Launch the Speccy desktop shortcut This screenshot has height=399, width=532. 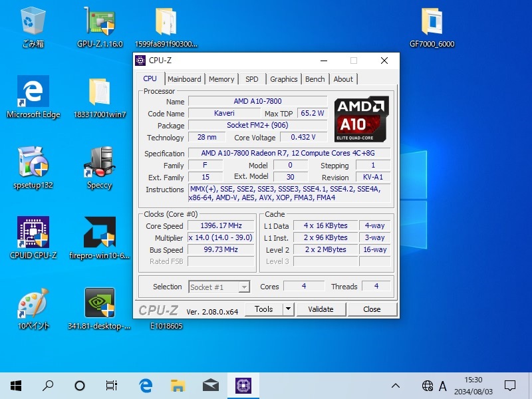click(x=99, y=168)
